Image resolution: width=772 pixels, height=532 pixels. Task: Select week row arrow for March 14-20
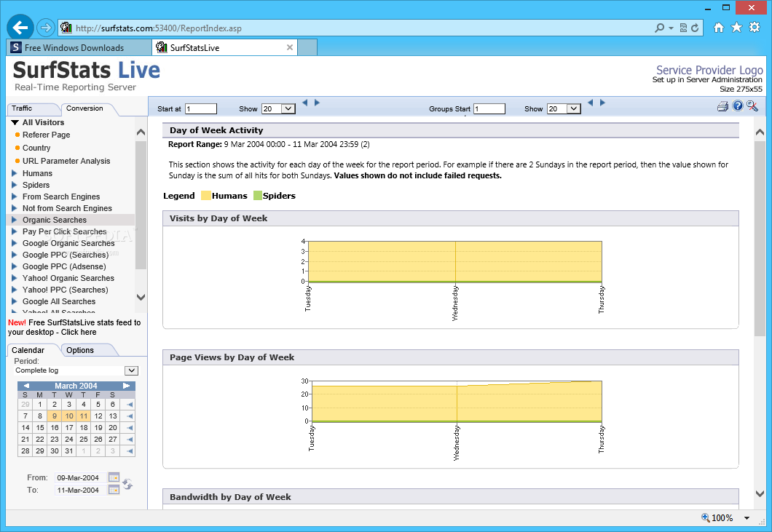[x=130, y=428]
